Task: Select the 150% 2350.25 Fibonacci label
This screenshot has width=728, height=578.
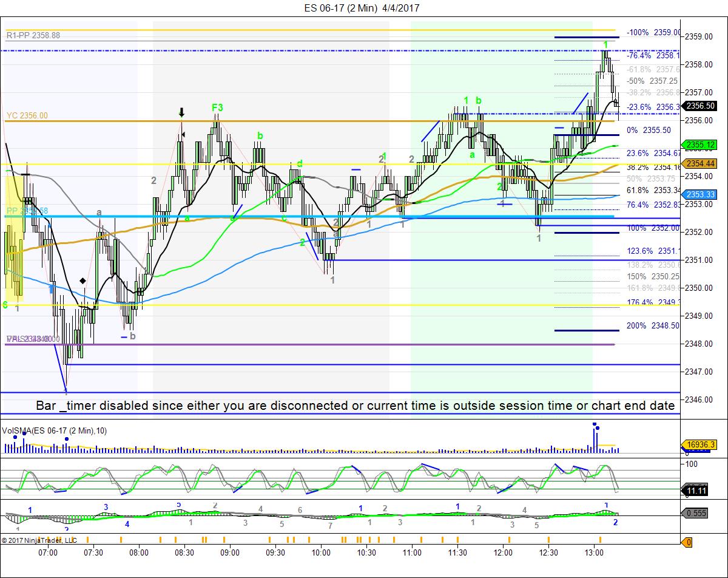Action: [x=653, y=276]
